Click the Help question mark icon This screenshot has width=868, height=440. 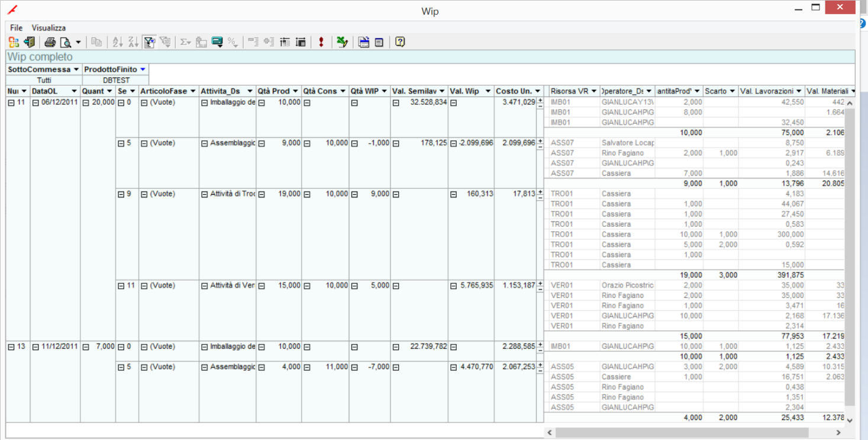tap(400, 42)
